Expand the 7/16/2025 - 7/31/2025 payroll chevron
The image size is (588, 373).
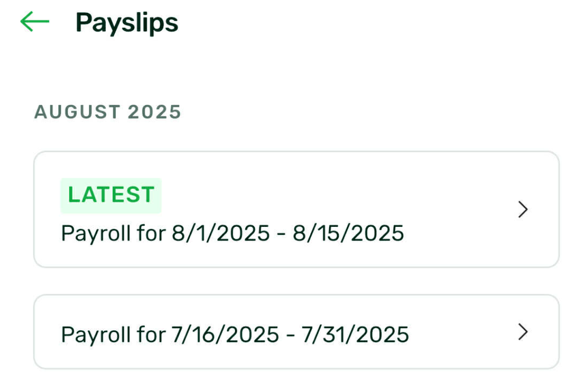tap(522, 332)
